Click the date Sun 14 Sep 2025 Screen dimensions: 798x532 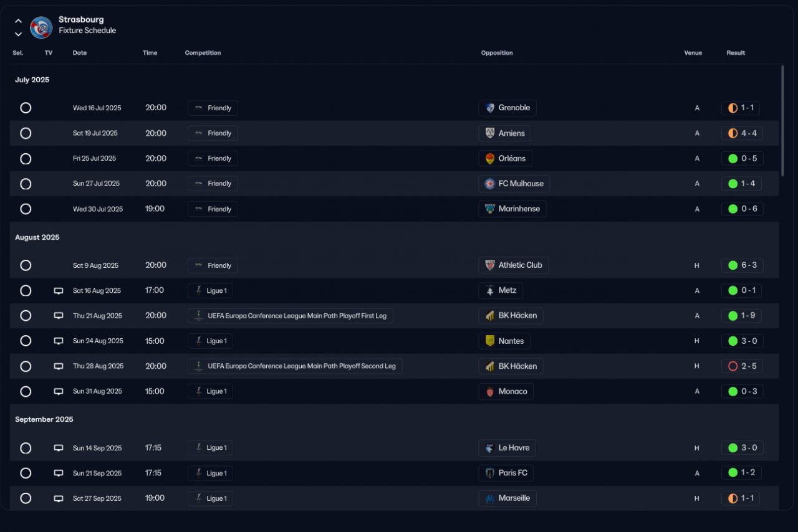coord(97,448)
